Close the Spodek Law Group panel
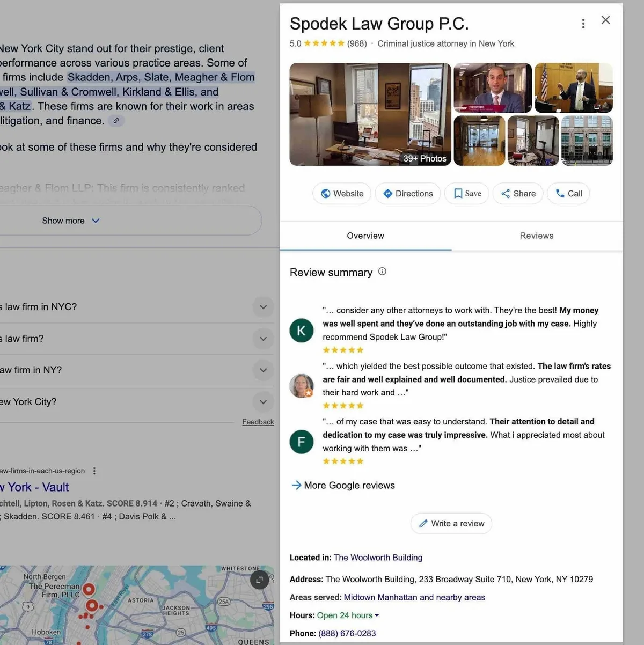The height and width of the screenshot is (645, 644). [x=605, y=20]
